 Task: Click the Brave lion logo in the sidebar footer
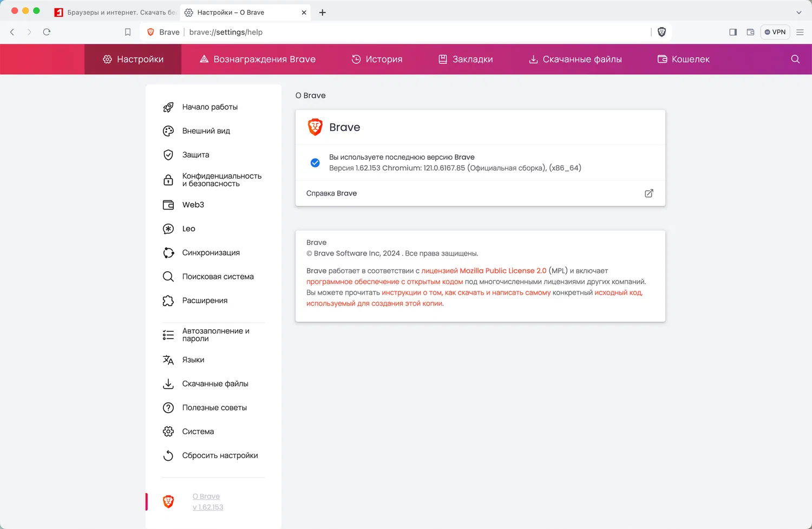tap(168, 502)
